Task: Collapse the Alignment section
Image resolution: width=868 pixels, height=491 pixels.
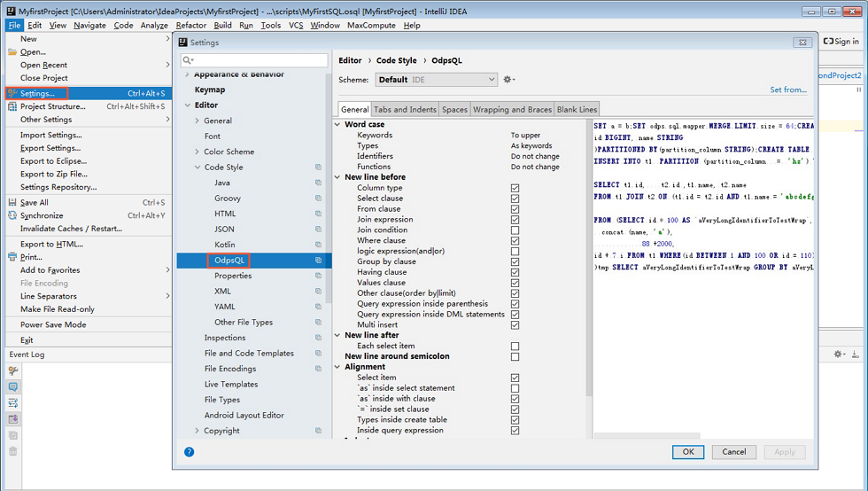Action: 337,367
